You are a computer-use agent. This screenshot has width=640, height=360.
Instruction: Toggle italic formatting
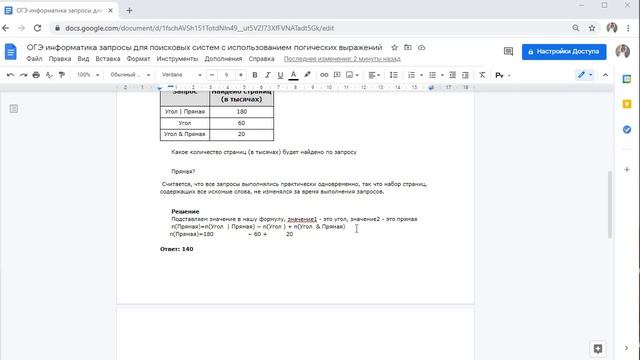pyautogui.click(x=268, y=75)
